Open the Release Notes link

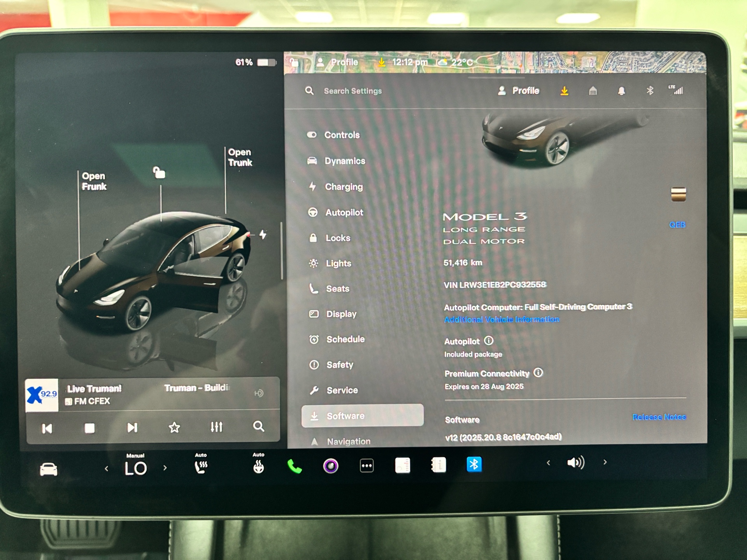click(x=659, y=417)
